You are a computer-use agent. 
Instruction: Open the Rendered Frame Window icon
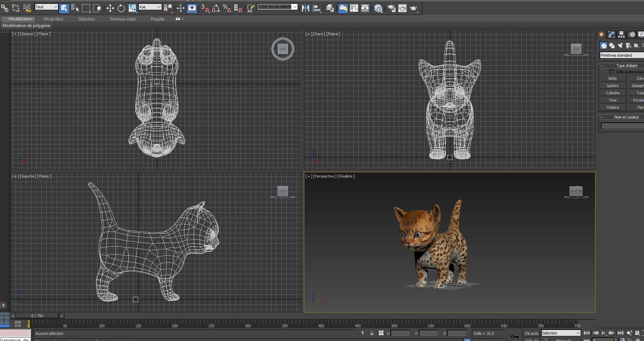[x=402, y=8]
